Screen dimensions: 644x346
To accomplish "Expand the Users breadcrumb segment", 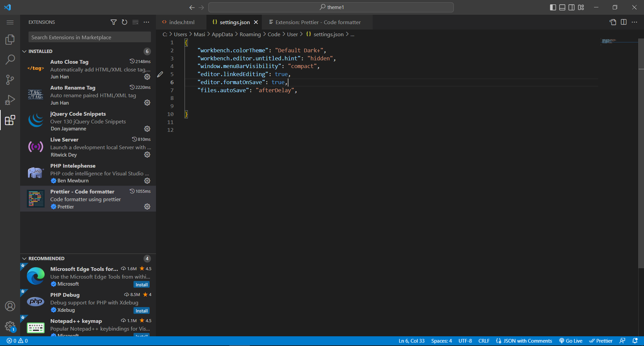I will click(180, 34).
